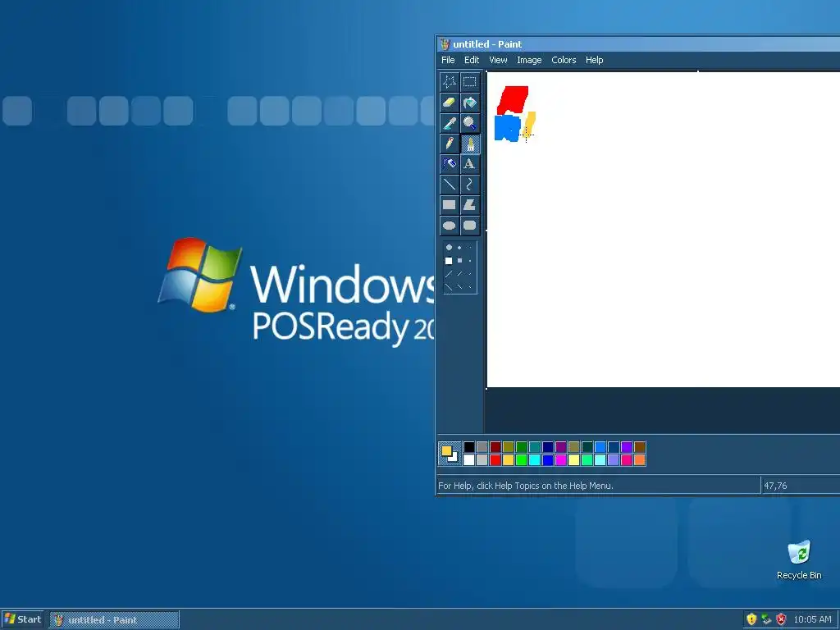Choose the medium backslash brush shape
Screen dimensions: 840x630
pos(459,287)
